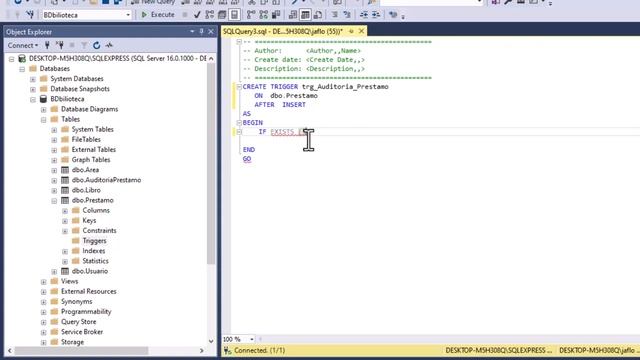640x360 pixels.
Task: Click the Object Explorer horizontal scrollbar
Action: (82, 351)
